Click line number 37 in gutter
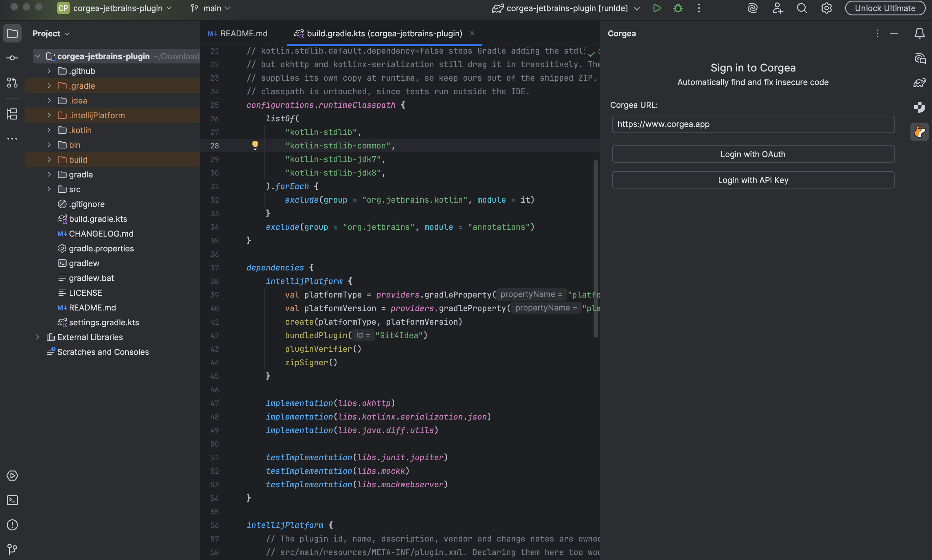932x560 pixels. tap(215, 268)
